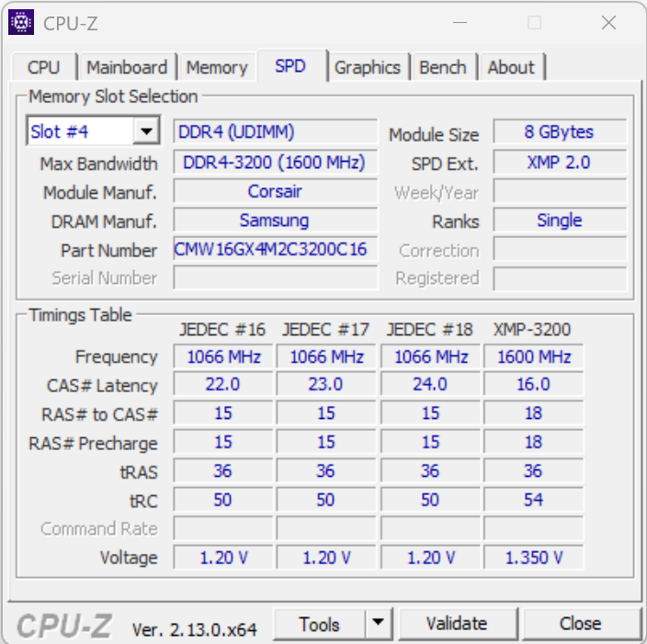This screenshot has height=644, width=647.
Task: Click the XMP 2.0 SPD Ext. value
Action: point(560,162)
